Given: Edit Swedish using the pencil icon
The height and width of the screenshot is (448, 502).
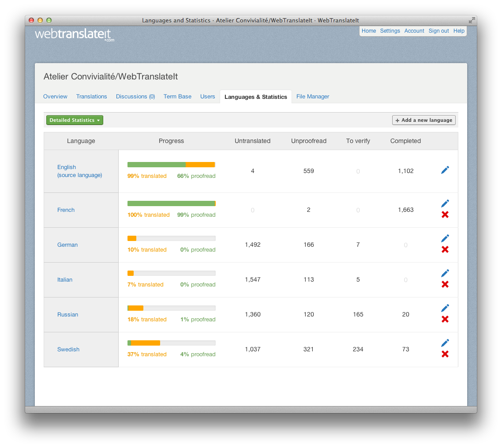Looking at the screenshot, I should coord(445,343).
